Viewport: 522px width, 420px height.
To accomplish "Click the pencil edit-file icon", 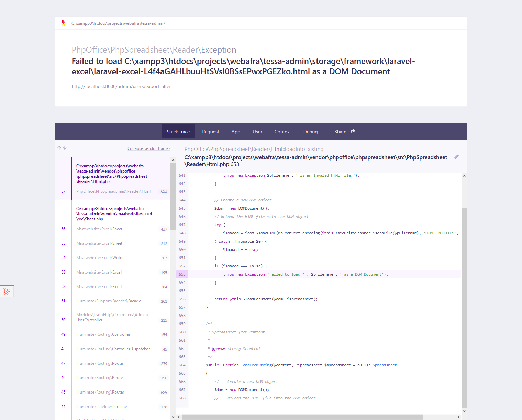I will [456, 157].
